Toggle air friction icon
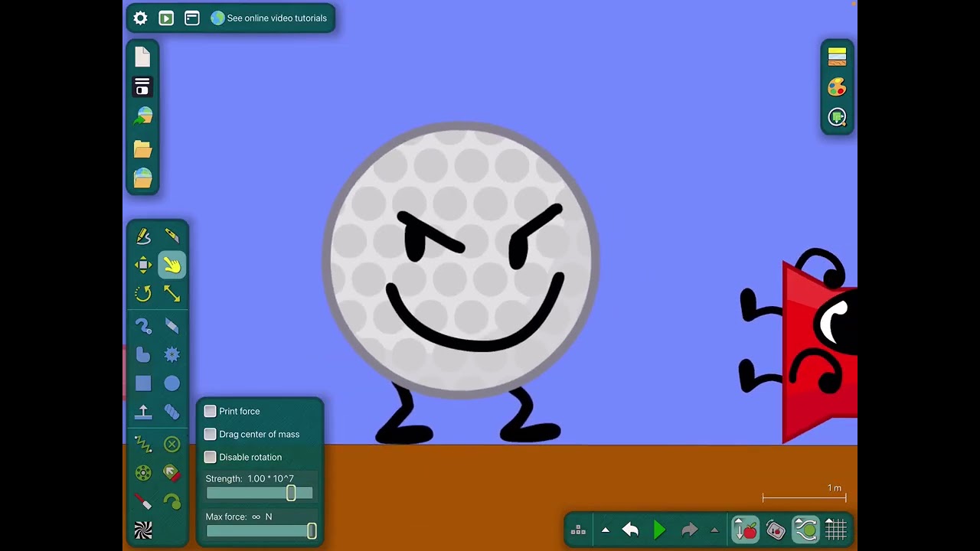 pos(805,530)
